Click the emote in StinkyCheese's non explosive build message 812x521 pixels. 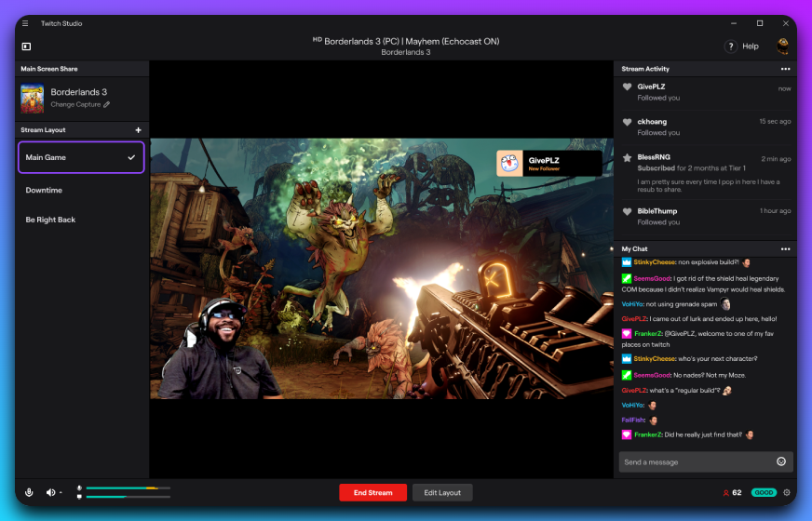(x=746, y=263)
